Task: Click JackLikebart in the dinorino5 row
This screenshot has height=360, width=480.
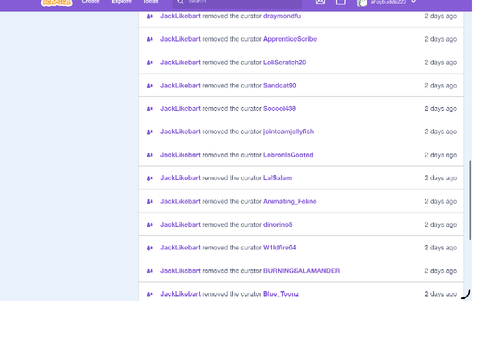Action: 180,225
